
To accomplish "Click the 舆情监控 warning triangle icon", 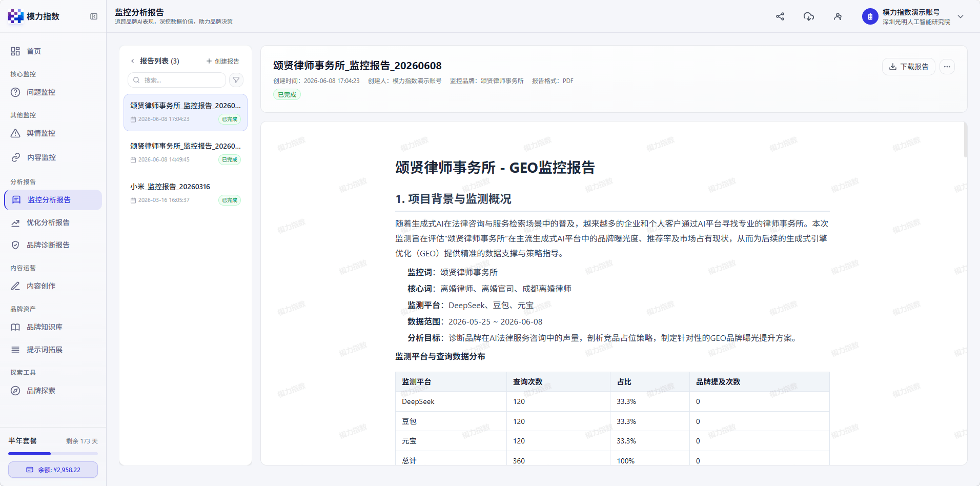I will (x=15, y=133).
